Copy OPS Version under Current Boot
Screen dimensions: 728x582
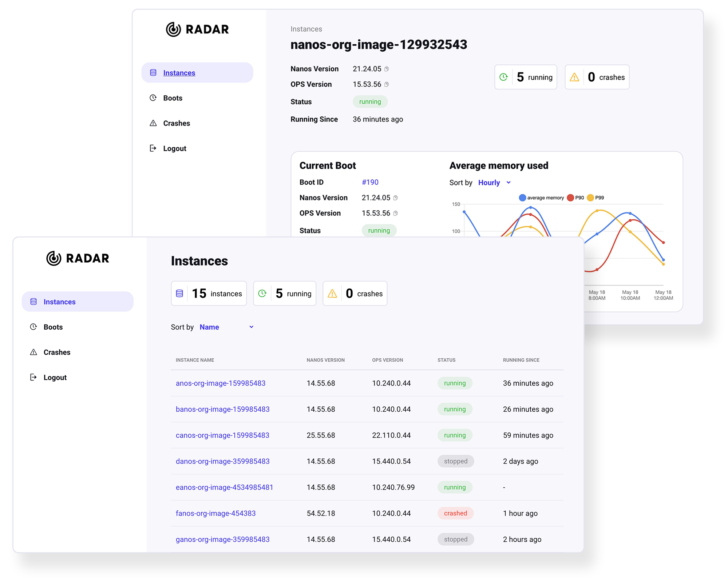pyautogui.click(x=396, y=213)
